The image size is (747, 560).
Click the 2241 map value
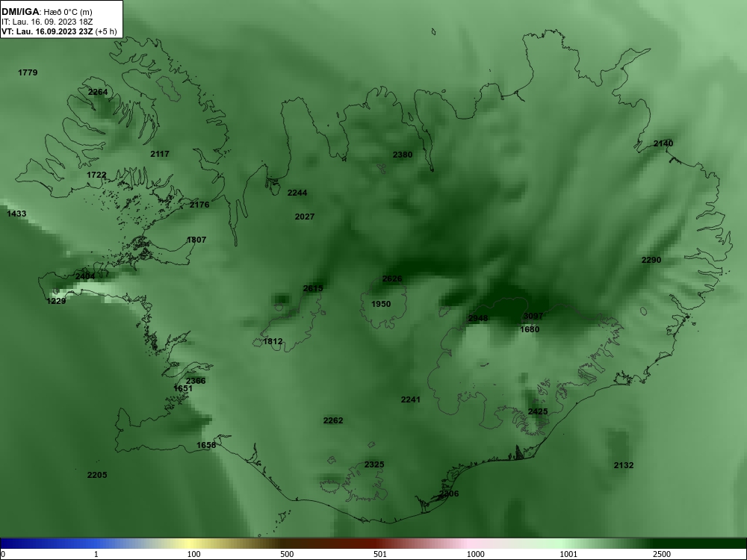point(411,399)
